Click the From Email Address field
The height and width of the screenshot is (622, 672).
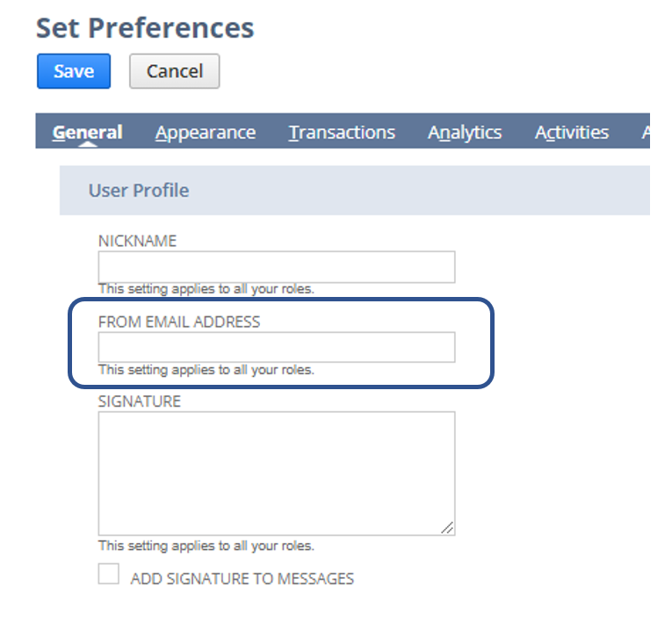tap(277, 347)
